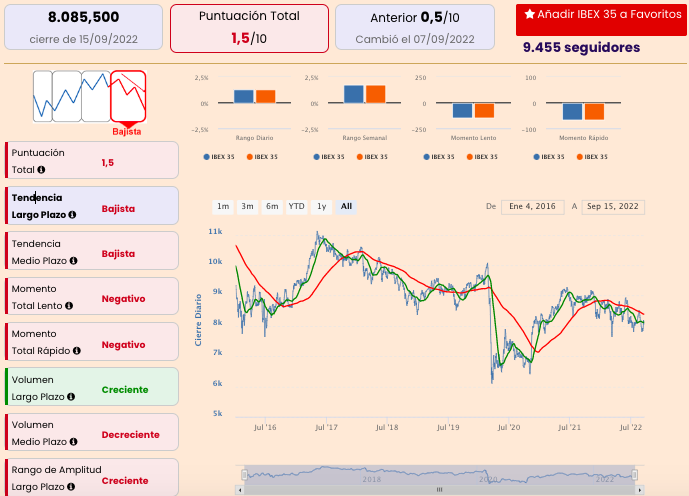Click the Anterior 0,5/10 score box
689x496 pixels.
click(415, 27)
